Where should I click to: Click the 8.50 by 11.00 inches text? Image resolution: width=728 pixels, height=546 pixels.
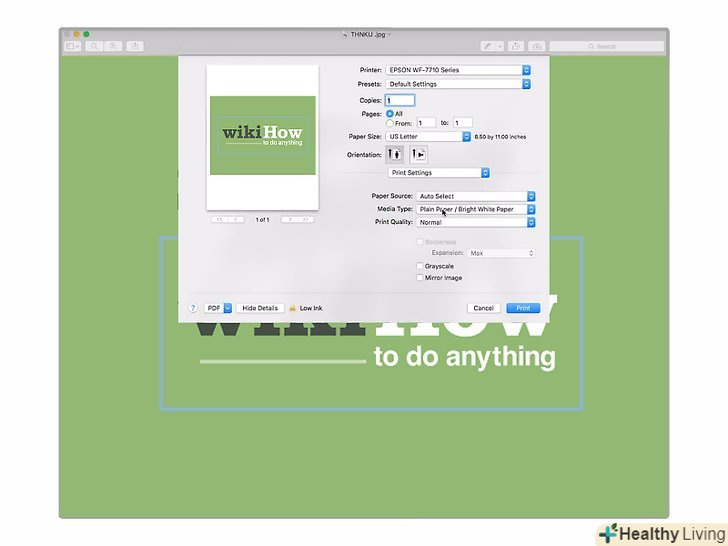point(500,136)
